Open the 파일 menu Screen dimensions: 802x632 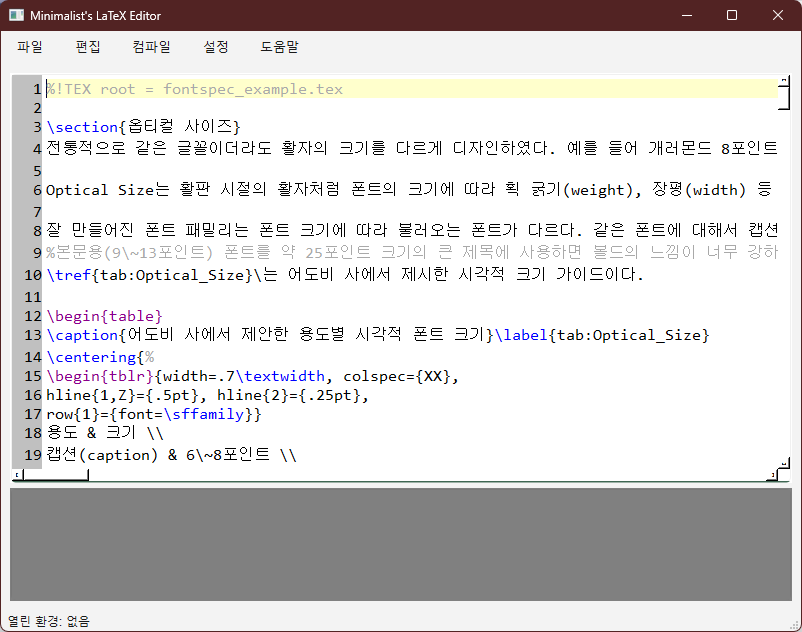tap(30, 47)
